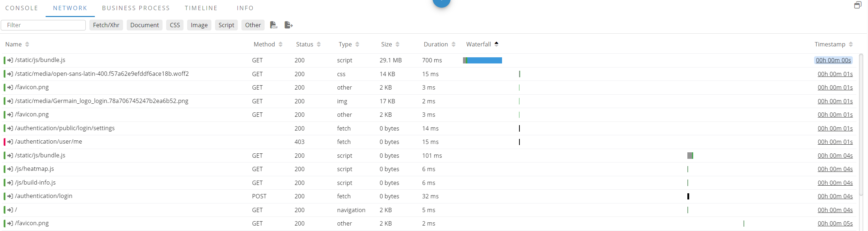Sort requests by the Name column arrows

[27, 44]
